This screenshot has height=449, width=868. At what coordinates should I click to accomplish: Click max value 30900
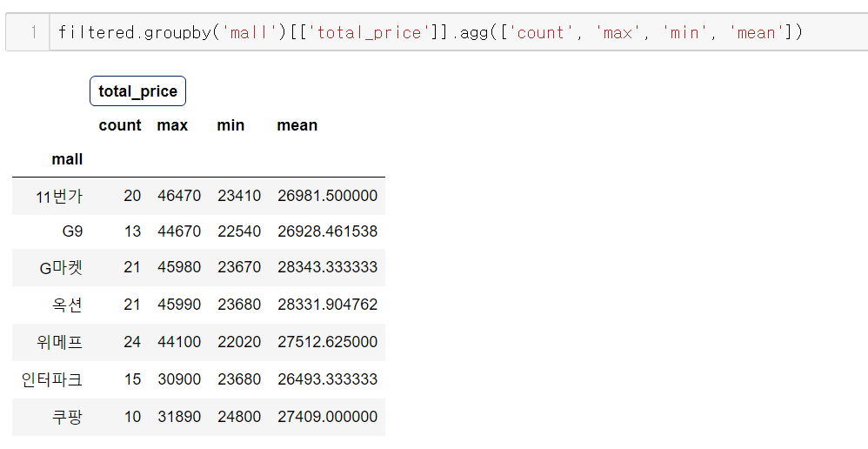[179, 379]
